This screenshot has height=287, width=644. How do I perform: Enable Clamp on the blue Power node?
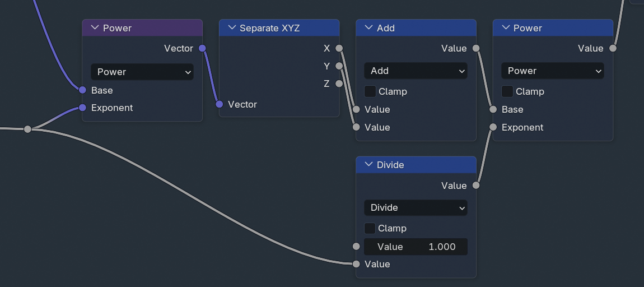pos(507,91)
